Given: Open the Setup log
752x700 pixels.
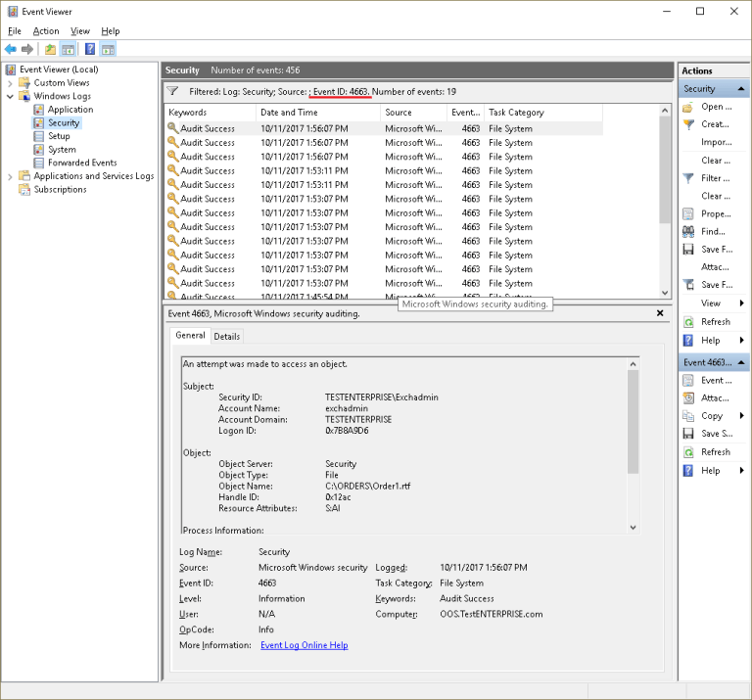Looking at the screenshot, I should pyautogui.click(x=59, y=136).
